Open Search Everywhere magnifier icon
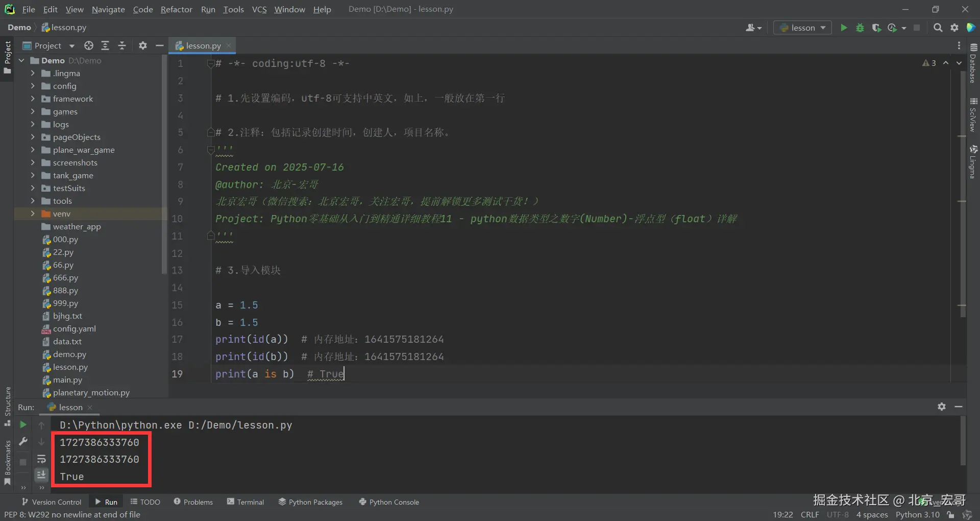The image size is (980, 521). (x=938, y=28)
